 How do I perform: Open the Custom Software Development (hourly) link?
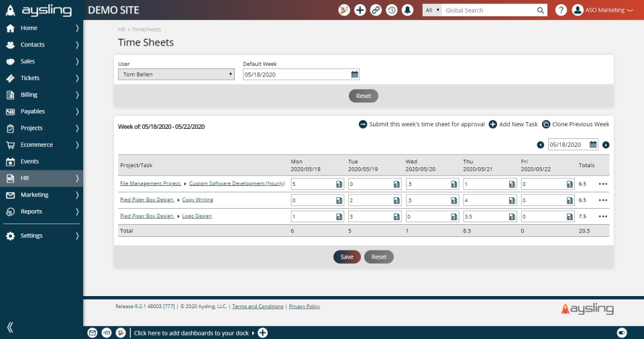point(237,183)
